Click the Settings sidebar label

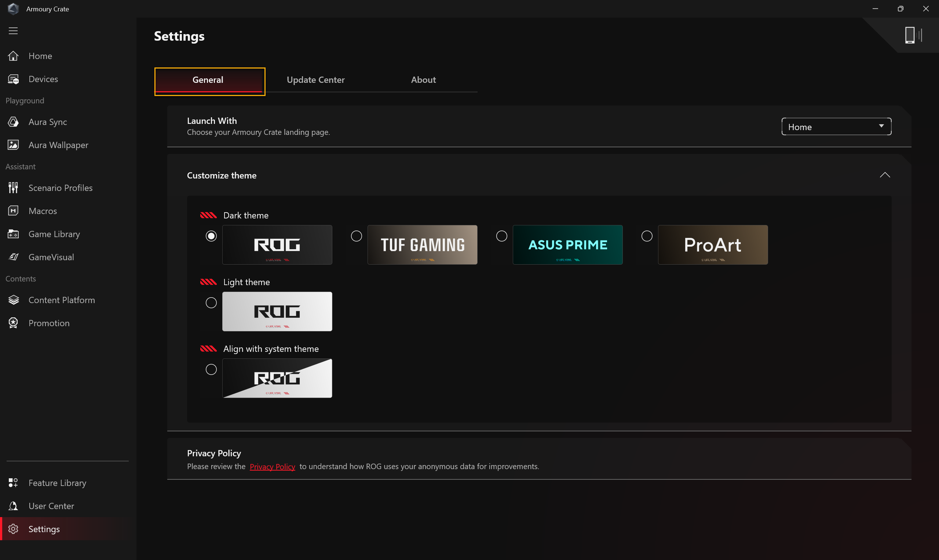pos(44,529)
